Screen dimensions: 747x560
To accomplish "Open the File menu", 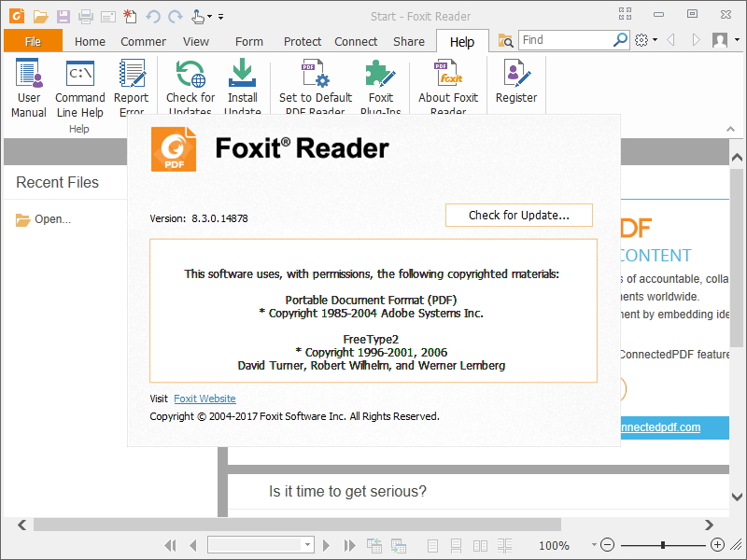I will click(34, 41).
